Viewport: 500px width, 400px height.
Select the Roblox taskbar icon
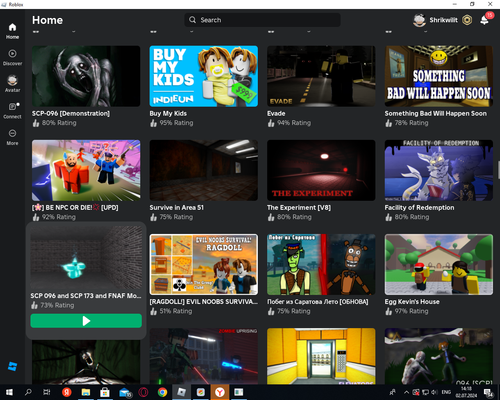[181, 392]
